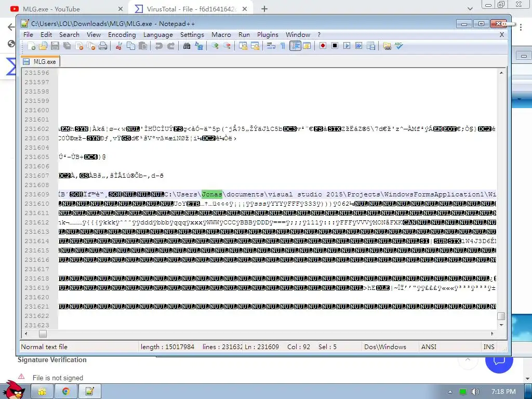Click the folder link plugin toolbar icon
The image size is (532, 399).
[x=387, y=46]
